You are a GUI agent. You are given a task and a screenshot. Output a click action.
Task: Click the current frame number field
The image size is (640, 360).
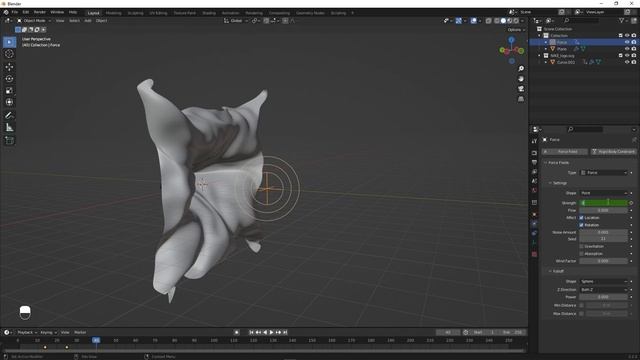tap(448, 332)
